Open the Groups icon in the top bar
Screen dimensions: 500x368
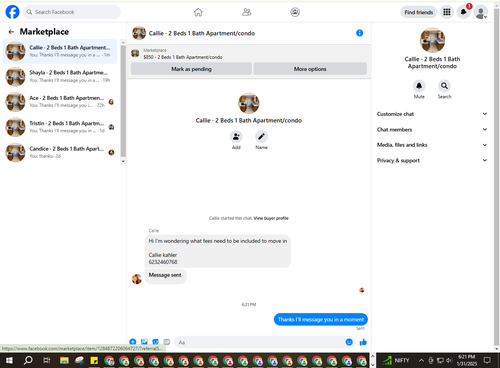[x=295, y=12]
